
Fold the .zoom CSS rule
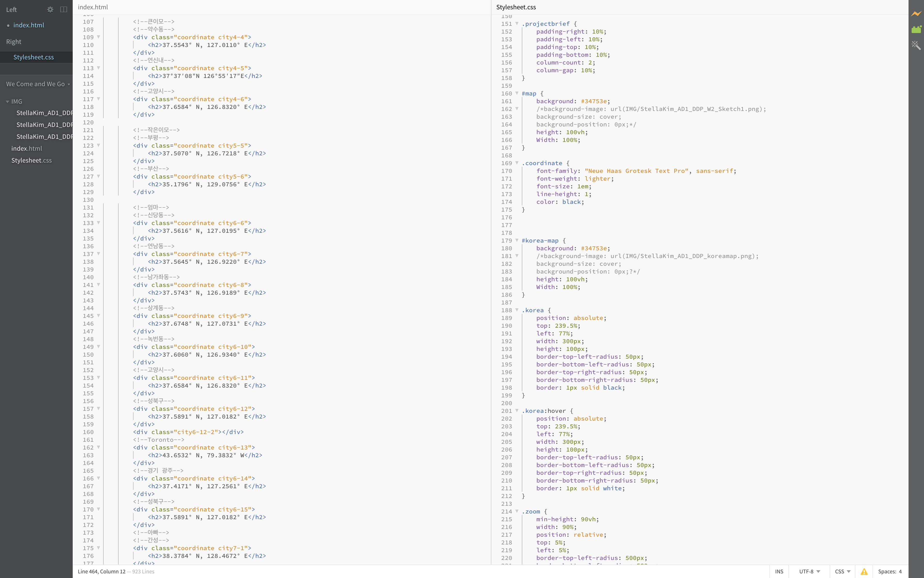coord(517,511)
